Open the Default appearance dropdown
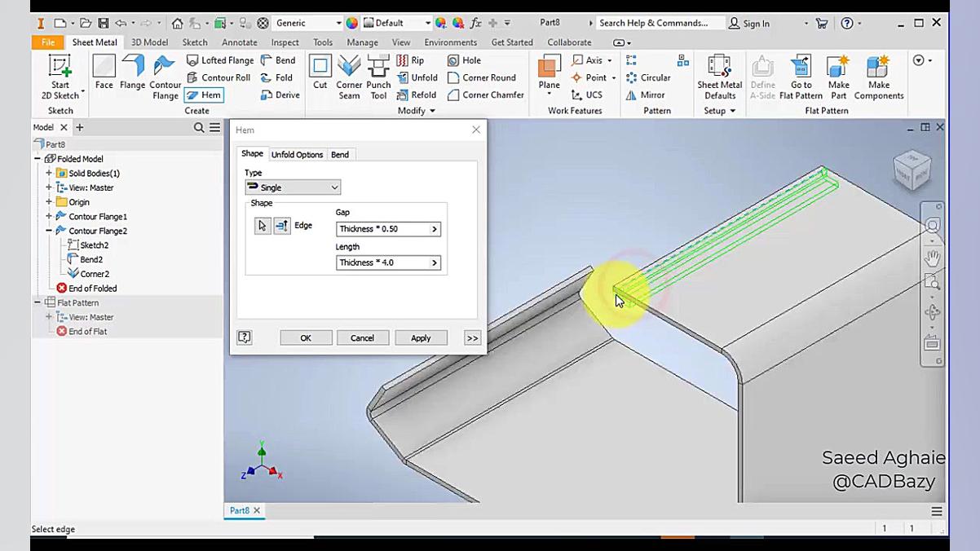 point(396,23)
